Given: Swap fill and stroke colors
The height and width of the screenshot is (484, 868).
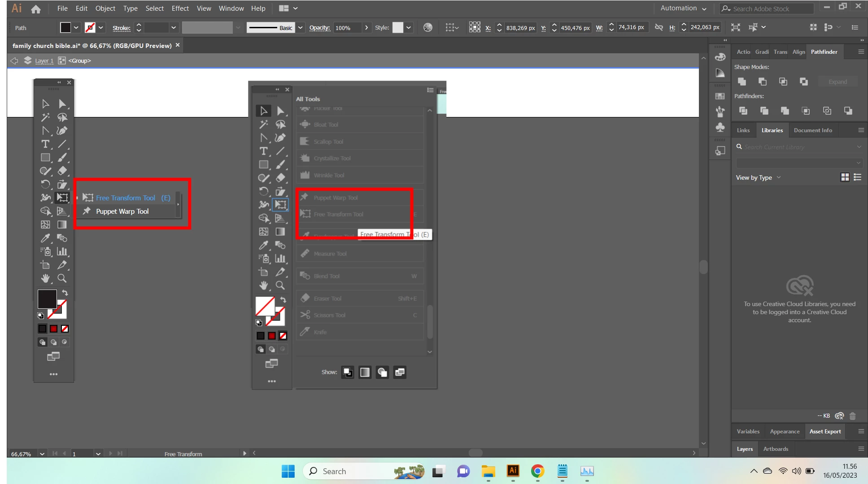Looking at the screenshot, I should (x=65, y=293).
